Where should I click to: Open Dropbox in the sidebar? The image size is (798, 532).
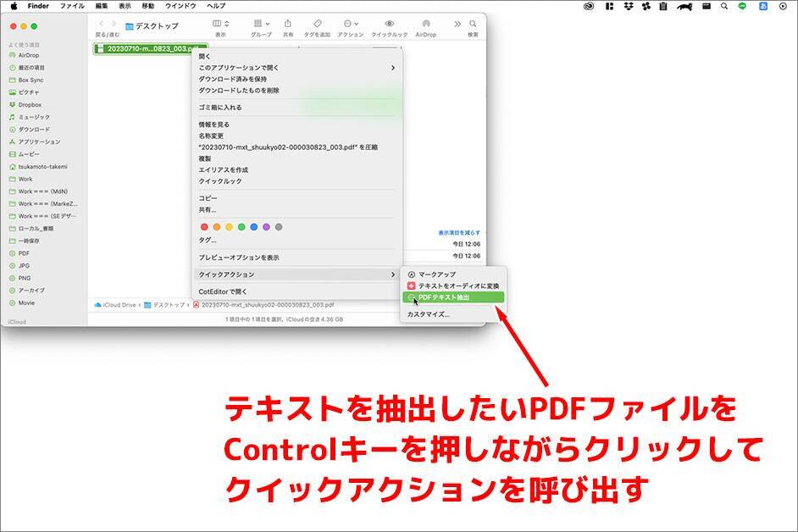click(30, 104)
